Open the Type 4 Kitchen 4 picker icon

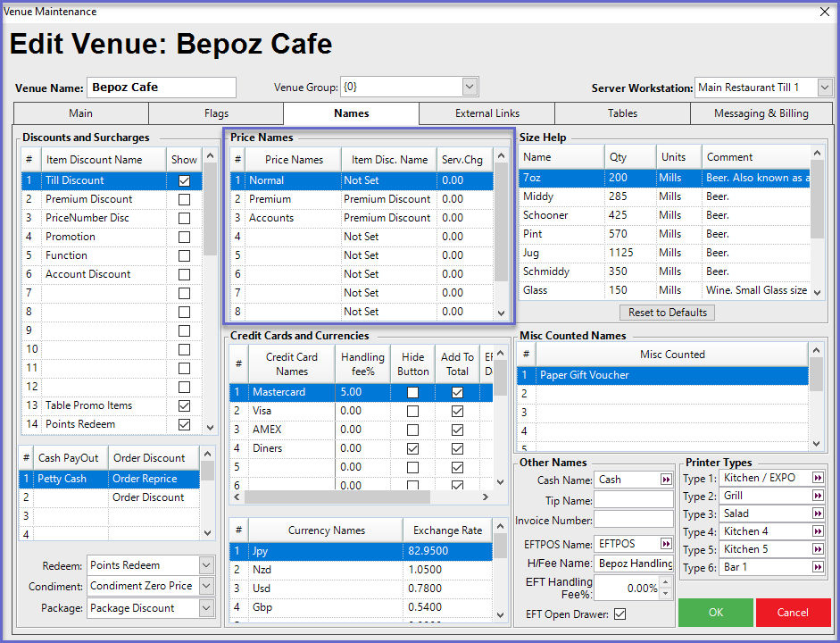tap(818, 531)
